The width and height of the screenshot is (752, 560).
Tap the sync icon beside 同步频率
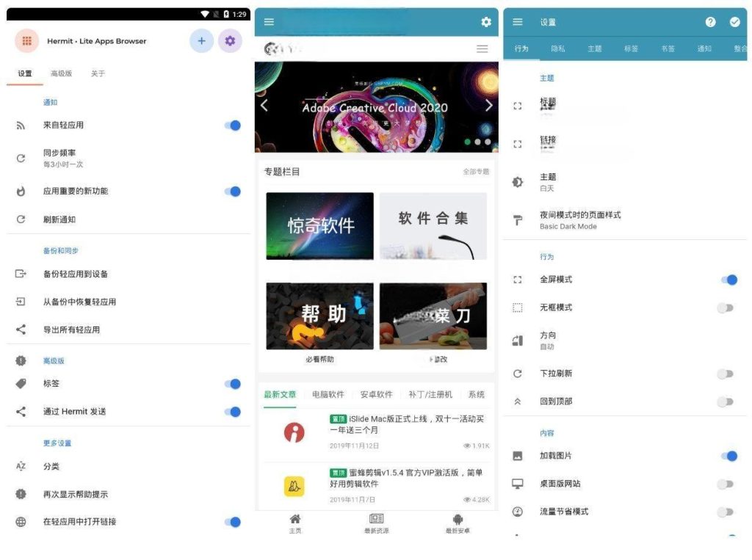[x=21, y=159]
